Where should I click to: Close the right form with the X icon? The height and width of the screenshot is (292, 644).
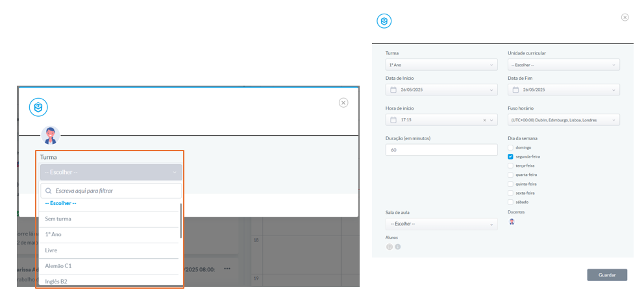(x=625, y=18)
